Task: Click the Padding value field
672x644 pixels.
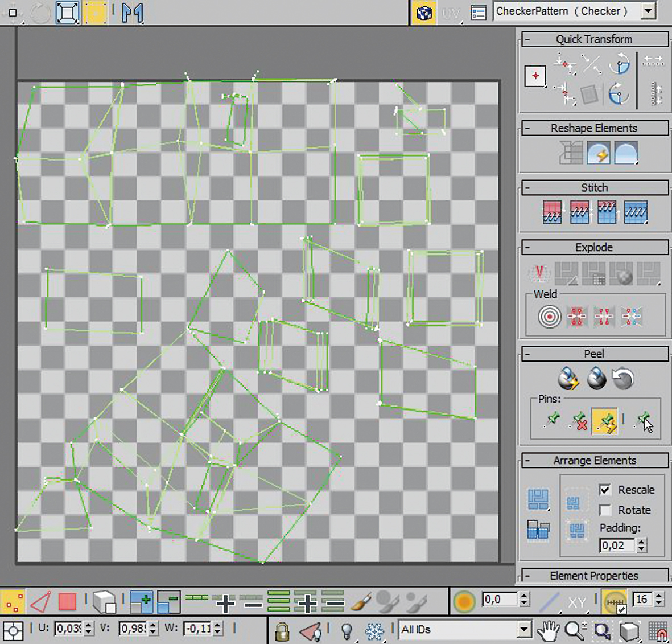Action: pos(617,545)
